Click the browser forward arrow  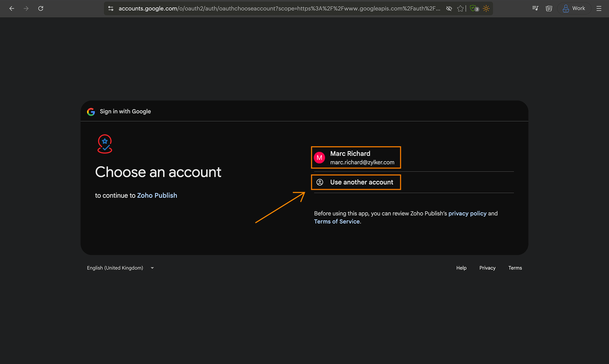pos(26,8)
